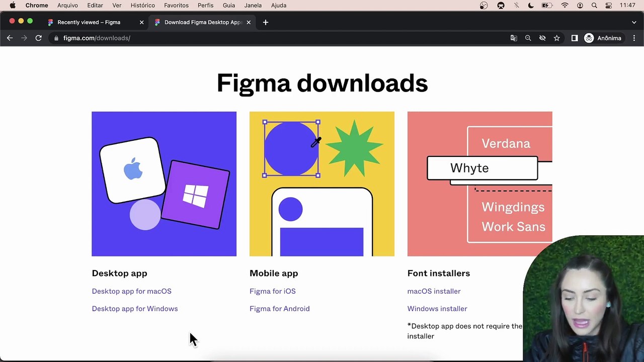Click the menu bar clock 11:47

pyautogui.click(x=627, y=6)
